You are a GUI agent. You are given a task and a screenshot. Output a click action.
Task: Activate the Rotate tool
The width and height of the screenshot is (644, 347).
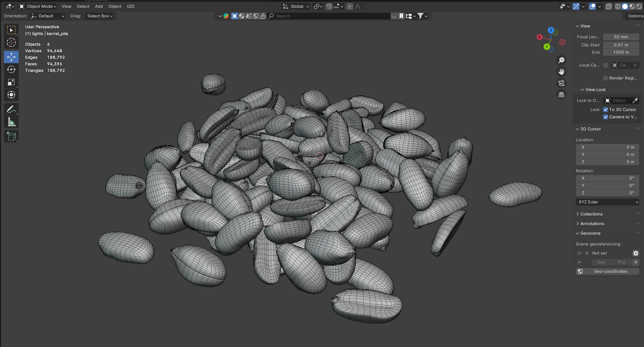coord(11,69)
